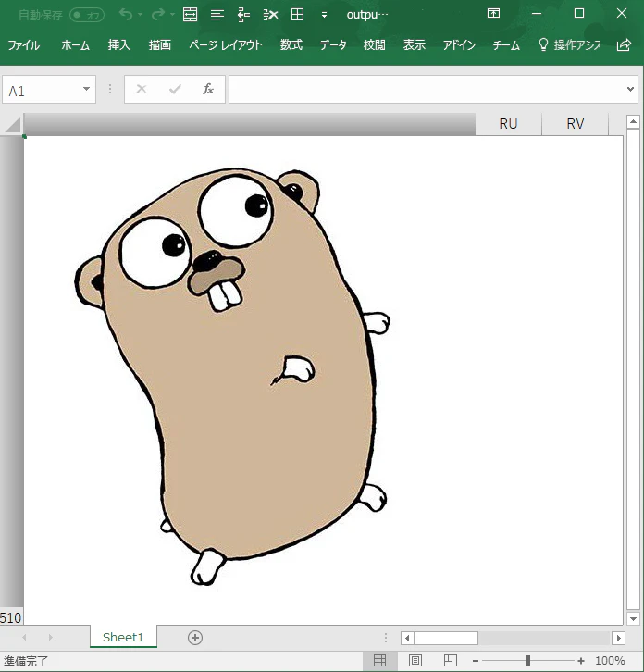Switch to the 描画 ribbon tab
644x672 pixels.
point(160,44)
